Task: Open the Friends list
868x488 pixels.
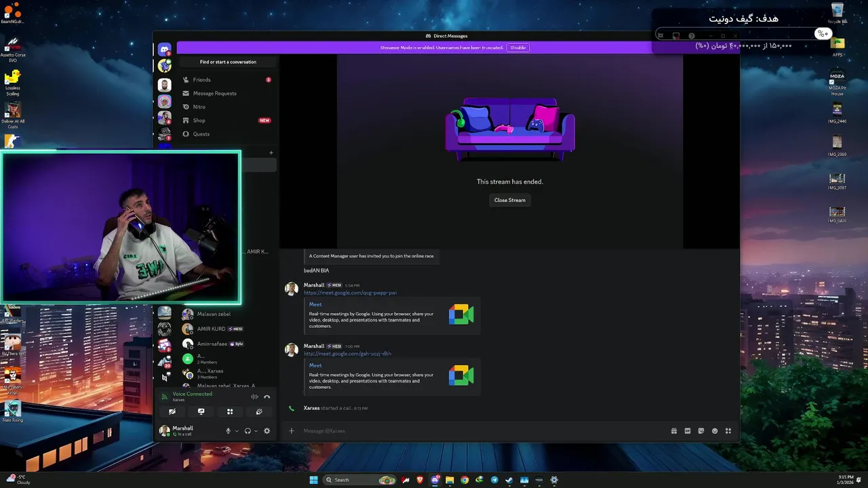Action: 228,80
